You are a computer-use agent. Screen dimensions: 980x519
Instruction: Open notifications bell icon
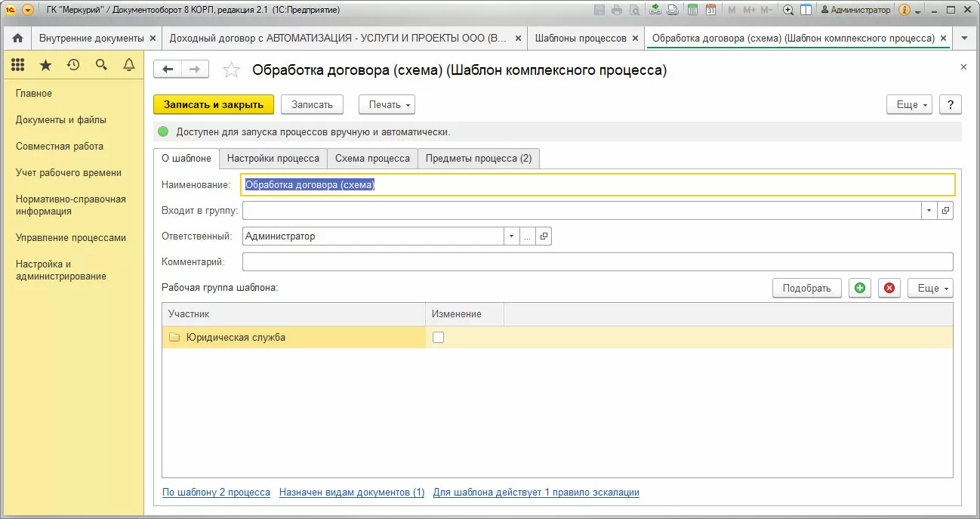129,66
